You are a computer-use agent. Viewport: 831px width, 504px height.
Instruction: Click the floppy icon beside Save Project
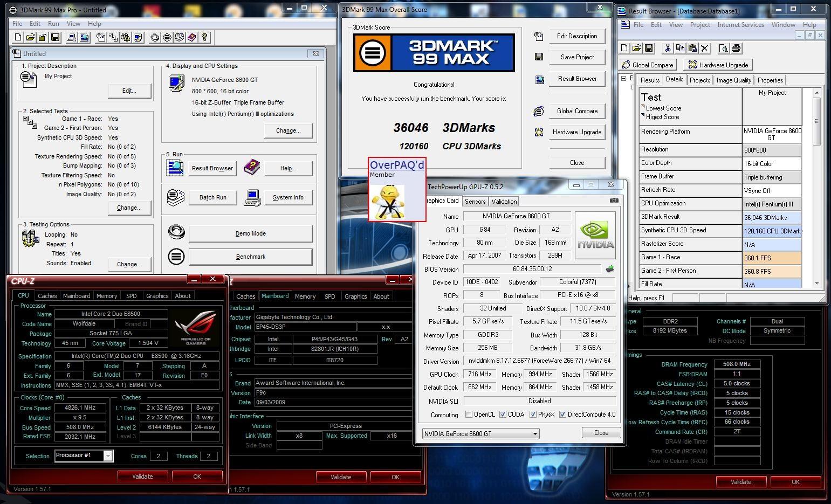click(x=538, y=57)
